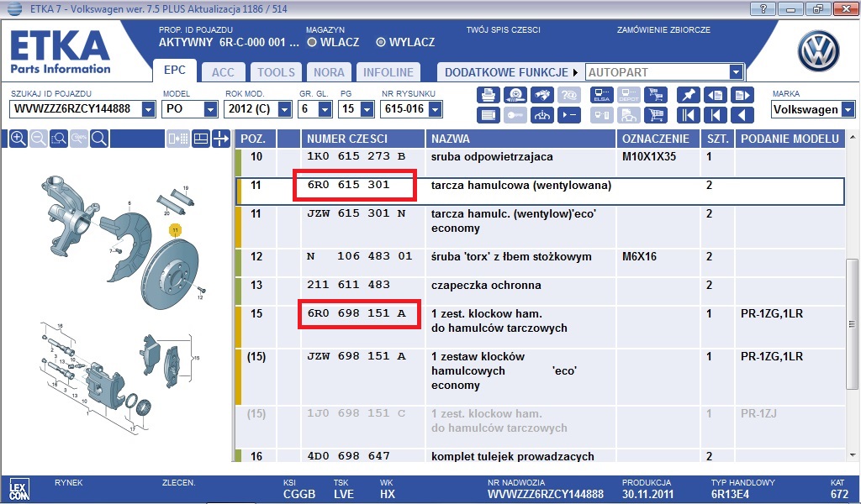Click the plain left triangle back icon
Viewport: 861px width, 504px height.
[x=742, y=115]
